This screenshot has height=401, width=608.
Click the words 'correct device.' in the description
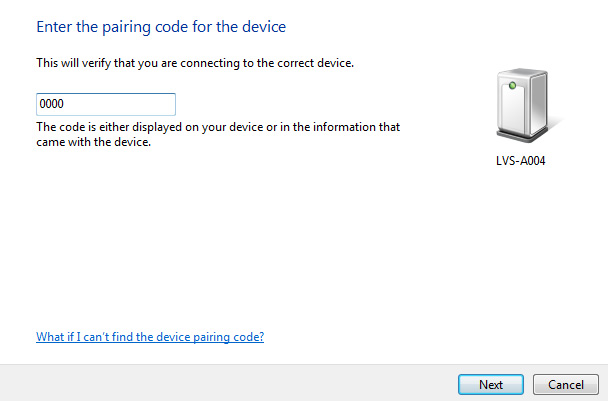(x=315, y=63)
